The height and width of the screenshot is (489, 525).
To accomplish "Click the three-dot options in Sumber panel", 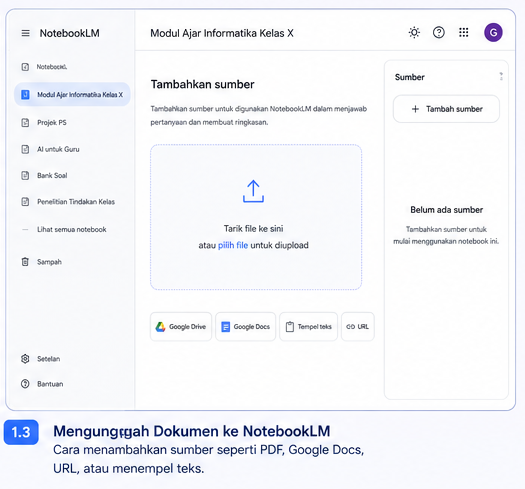I will coord(501,76).
